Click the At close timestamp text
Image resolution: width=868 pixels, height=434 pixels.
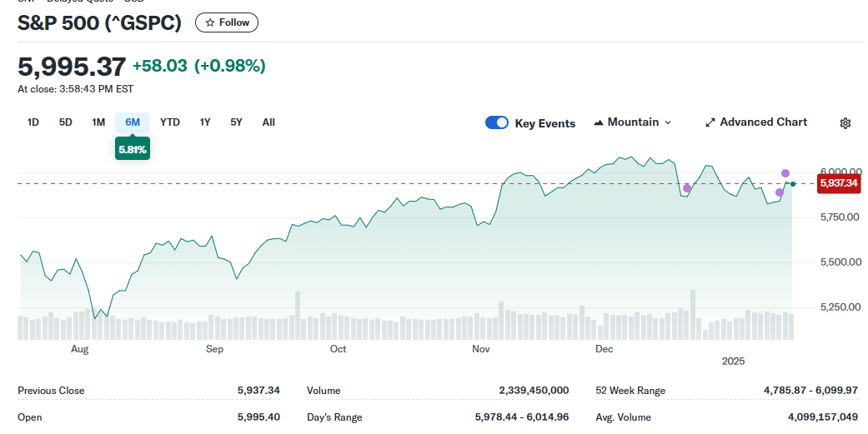(x=75, y=89)
